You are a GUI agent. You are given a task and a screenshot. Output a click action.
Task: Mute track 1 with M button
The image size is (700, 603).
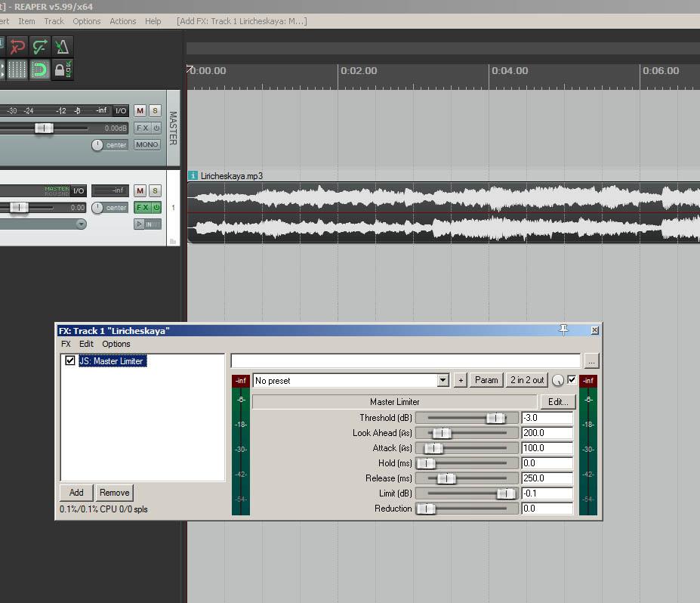point(140,191)
